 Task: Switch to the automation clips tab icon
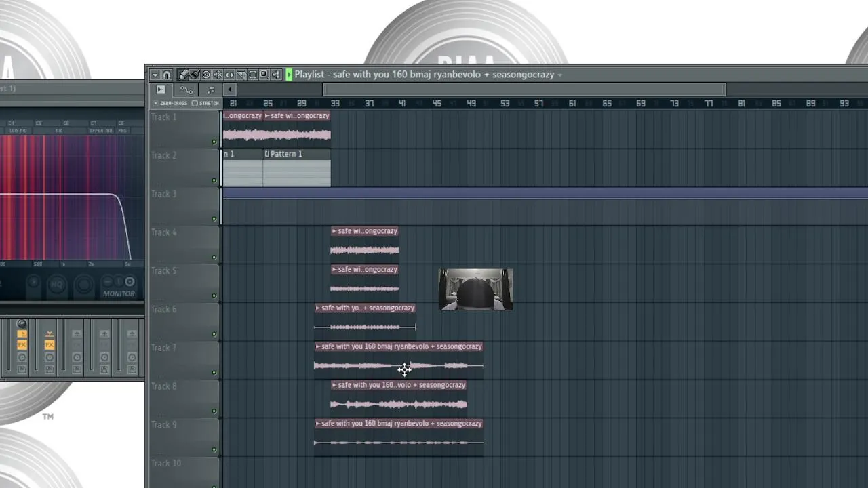click(x=186, y=89)
